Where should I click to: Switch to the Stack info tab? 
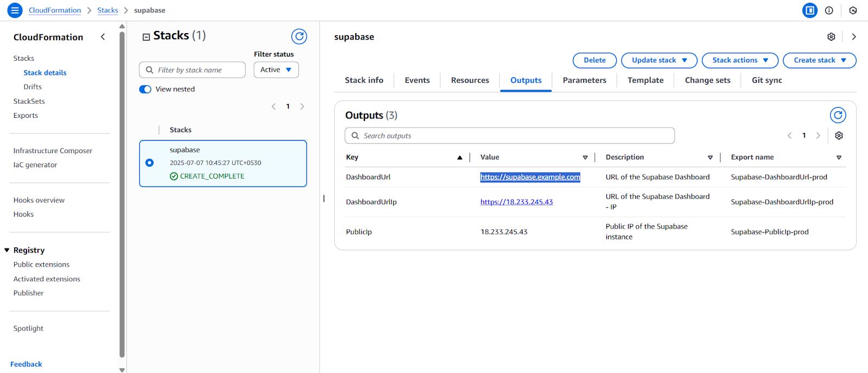364,80
